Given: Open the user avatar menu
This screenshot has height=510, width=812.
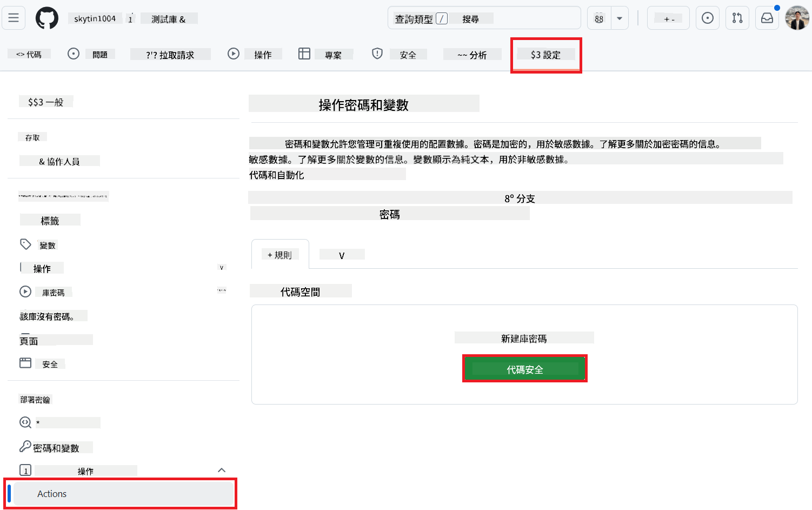Looking at the screenshot, I should [x=797, y=18].
